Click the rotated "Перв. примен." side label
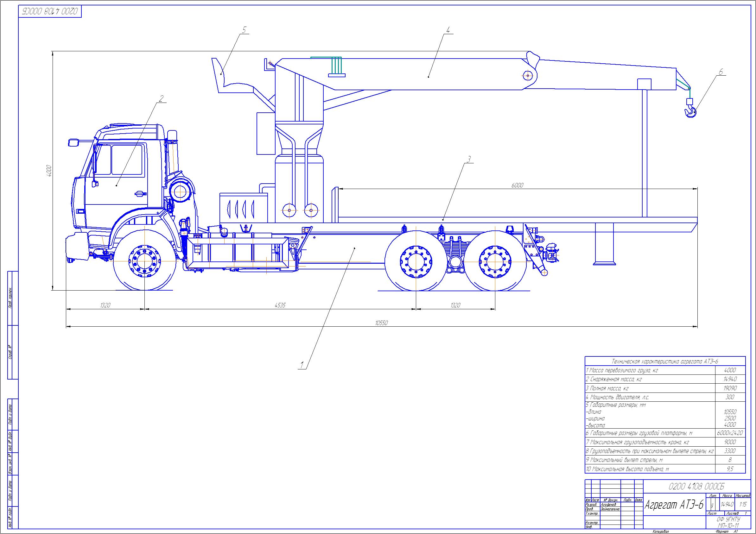 click(x=10, y=298)
